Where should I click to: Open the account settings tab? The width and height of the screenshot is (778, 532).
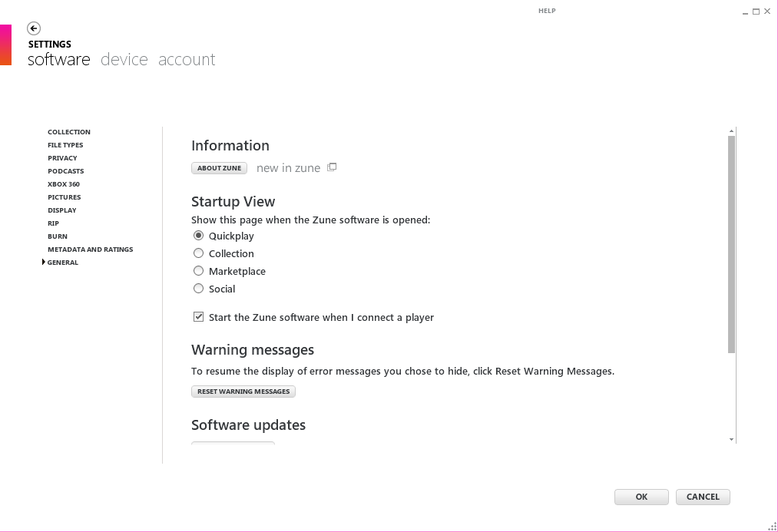(187, 60)
